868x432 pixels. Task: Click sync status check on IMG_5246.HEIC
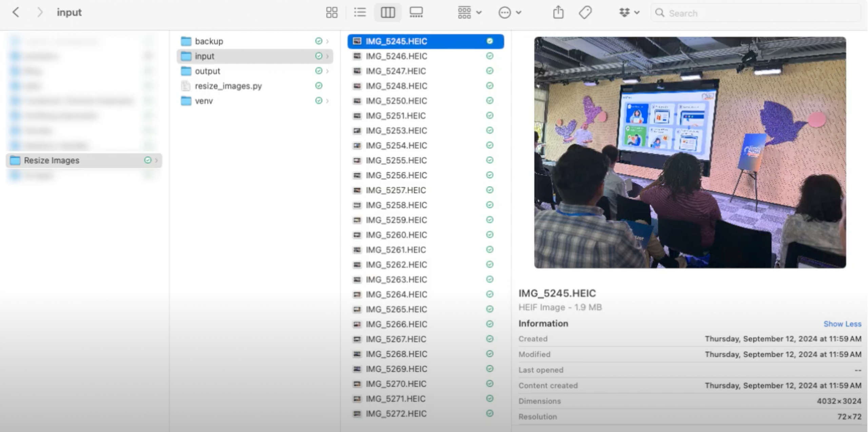[490, 56]
